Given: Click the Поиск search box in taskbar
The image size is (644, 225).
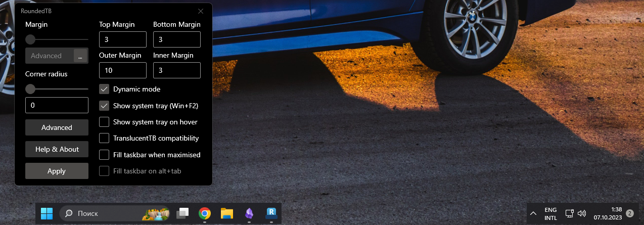Looking at the screenshot, I should tap(114, 213).
